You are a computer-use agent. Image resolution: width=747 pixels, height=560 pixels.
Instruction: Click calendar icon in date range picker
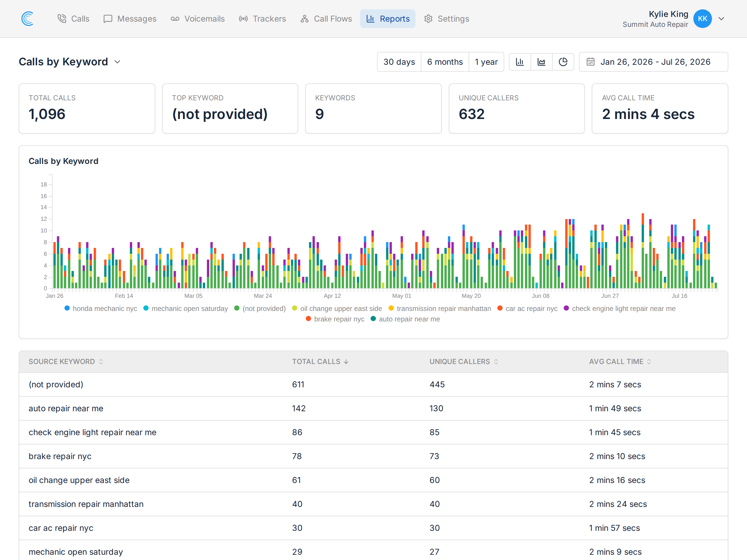(590, 62)
